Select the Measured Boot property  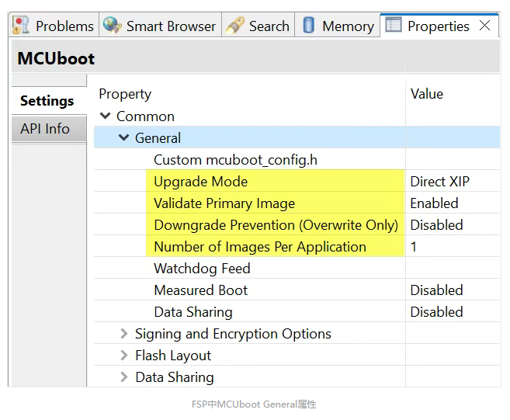tap(201, 290)
